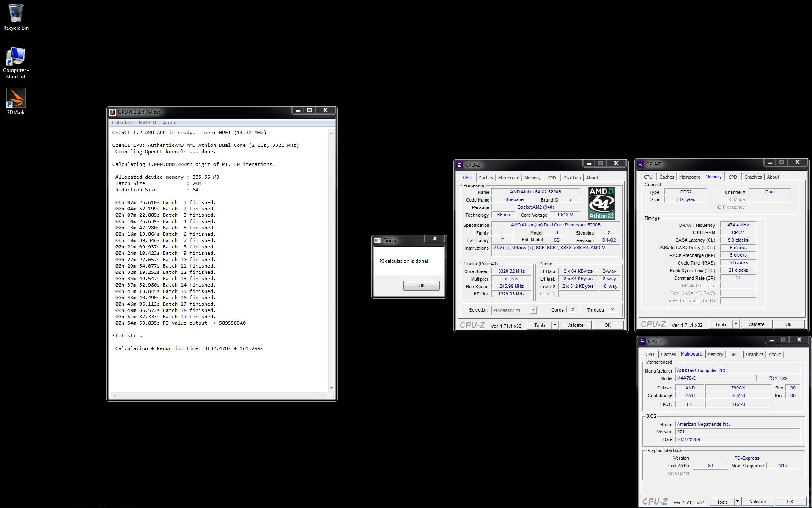
Task: Select the Computer - Shortcut desktop icon
Action: pos(16,63)
